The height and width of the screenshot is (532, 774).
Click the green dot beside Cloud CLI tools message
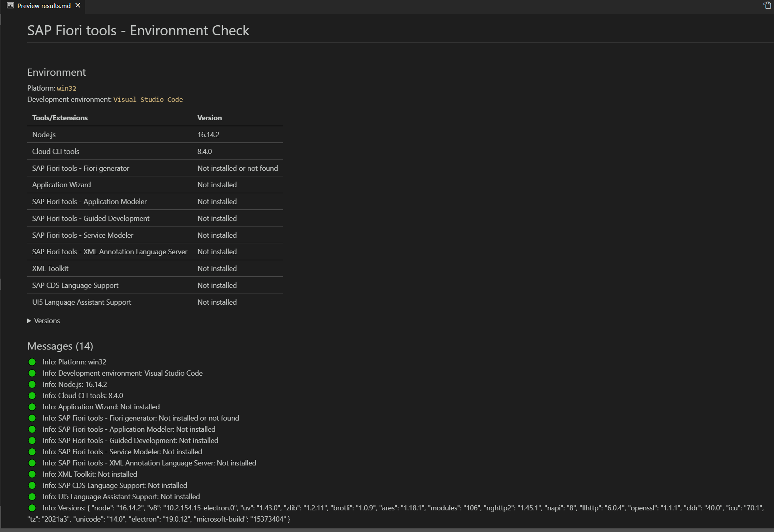click(32, 395)
